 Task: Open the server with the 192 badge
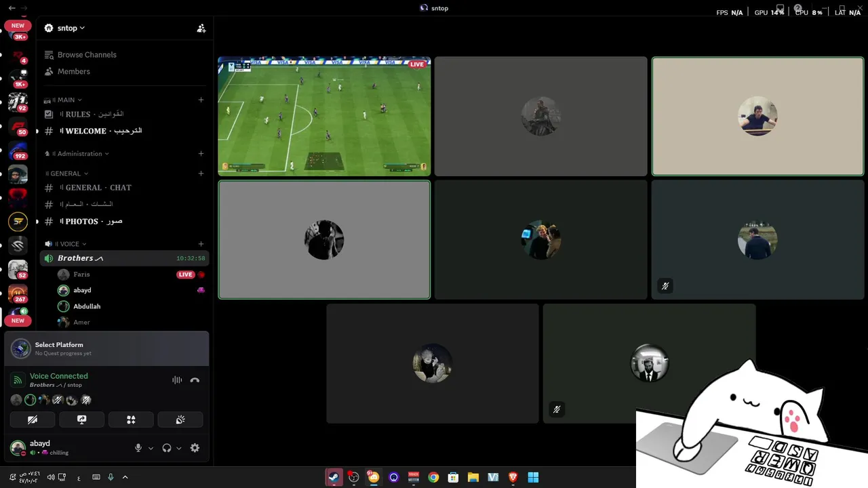18,150
